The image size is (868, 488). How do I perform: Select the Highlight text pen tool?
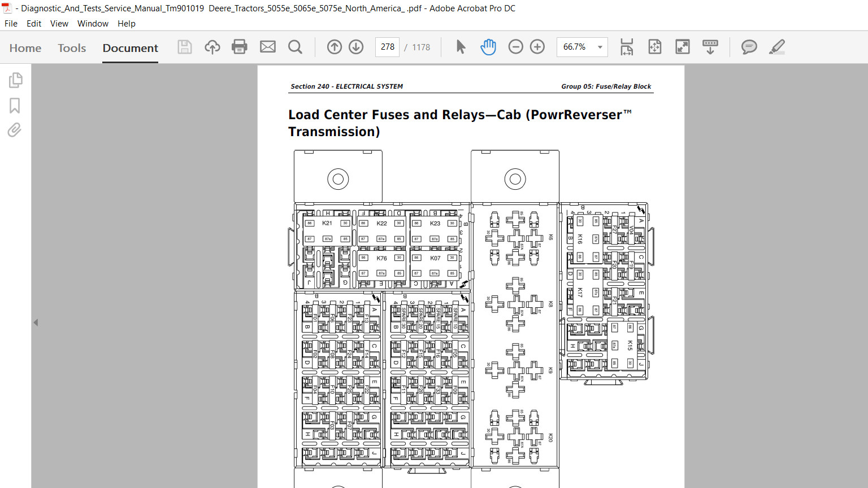coord(777,47)
